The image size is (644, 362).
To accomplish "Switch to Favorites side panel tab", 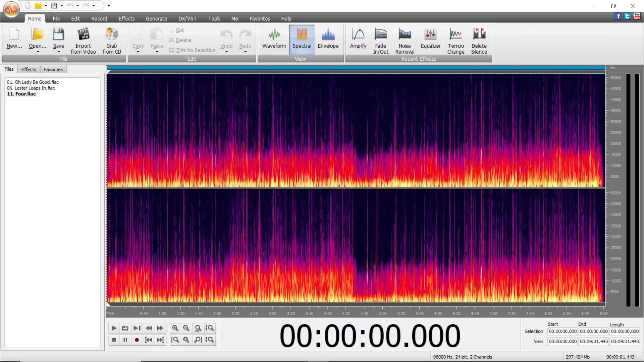I will [53, 69].
